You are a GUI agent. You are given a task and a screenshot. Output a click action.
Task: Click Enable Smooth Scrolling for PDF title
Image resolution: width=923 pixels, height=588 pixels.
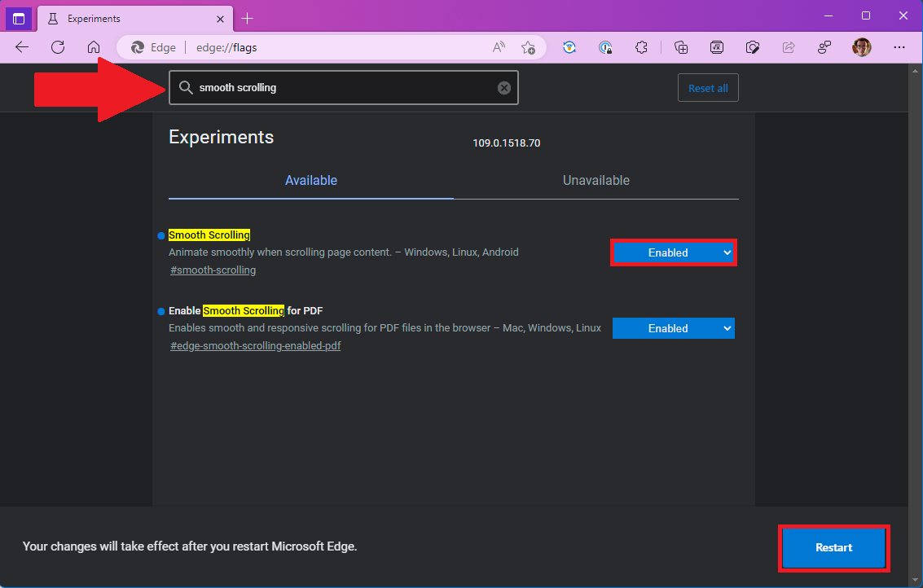(x=245, y=311)
